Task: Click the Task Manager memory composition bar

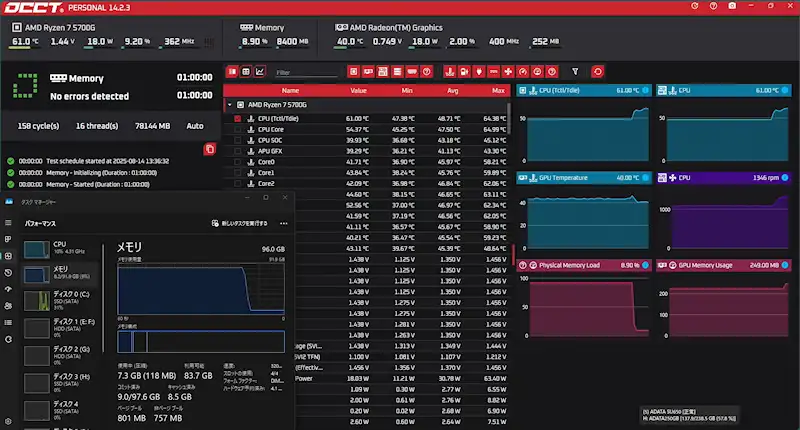Action: click(201, 342)
